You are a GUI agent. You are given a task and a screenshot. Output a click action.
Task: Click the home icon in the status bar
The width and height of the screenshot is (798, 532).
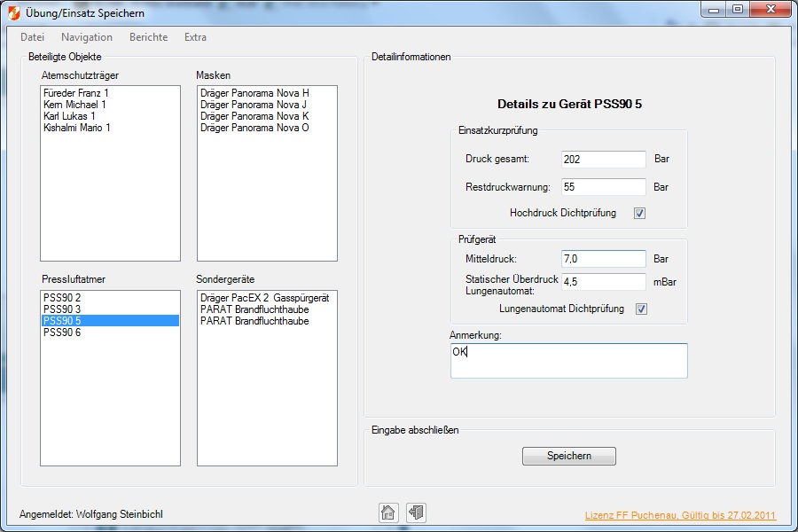[x=387, y=512]
